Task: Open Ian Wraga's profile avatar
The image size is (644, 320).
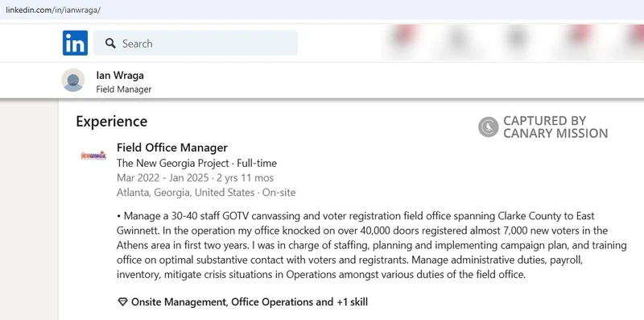Action: pos(73,81)
